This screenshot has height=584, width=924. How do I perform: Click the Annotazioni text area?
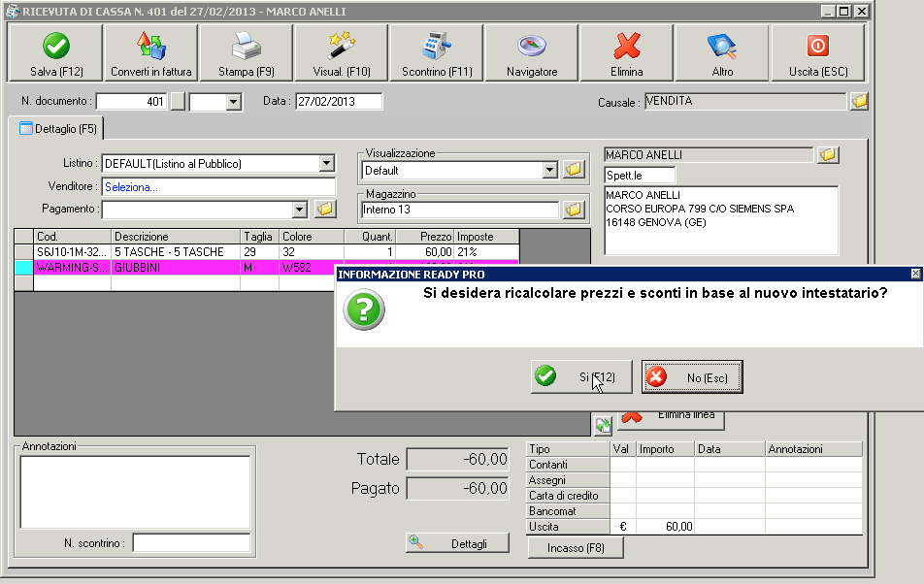tap(136, 492)
